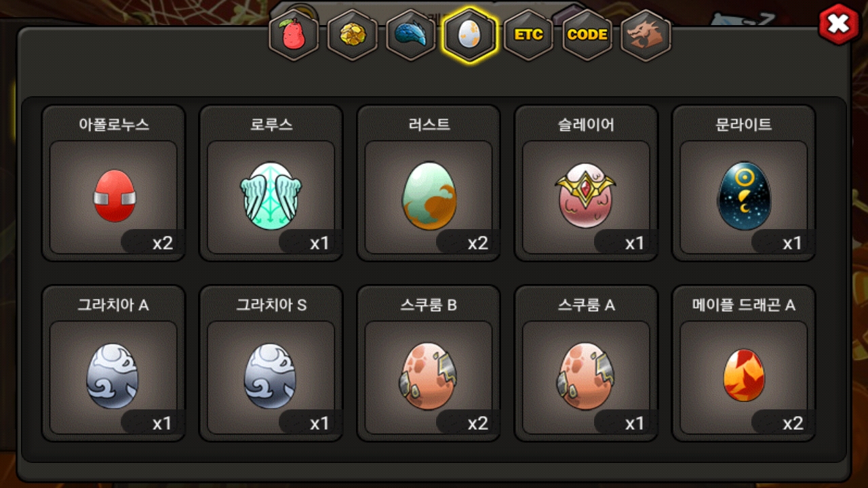Switch to the brown dragon head tab
This screenshot has height=488, width=868.
click(646, 35)
